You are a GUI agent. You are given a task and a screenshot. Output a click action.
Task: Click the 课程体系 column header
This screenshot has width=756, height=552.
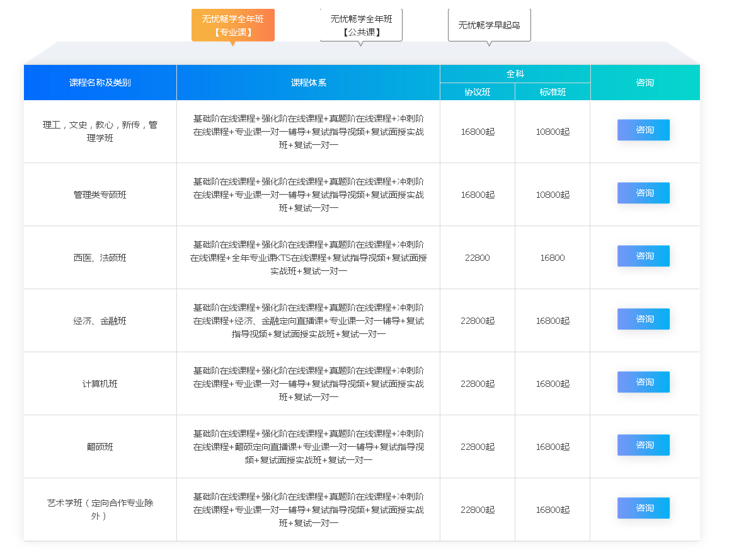point(308,83)
